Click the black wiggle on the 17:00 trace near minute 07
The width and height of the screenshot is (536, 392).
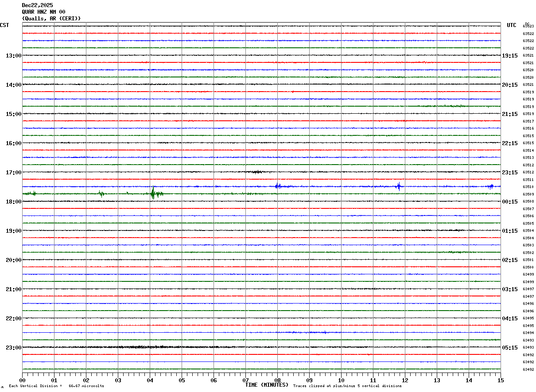coord(256,172)
